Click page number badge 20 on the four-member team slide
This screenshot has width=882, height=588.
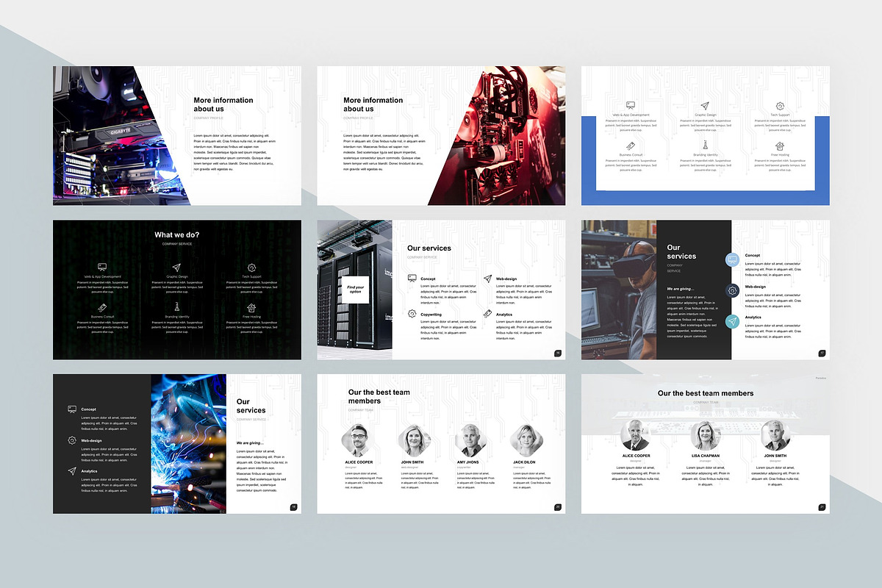tap(558, 506)
